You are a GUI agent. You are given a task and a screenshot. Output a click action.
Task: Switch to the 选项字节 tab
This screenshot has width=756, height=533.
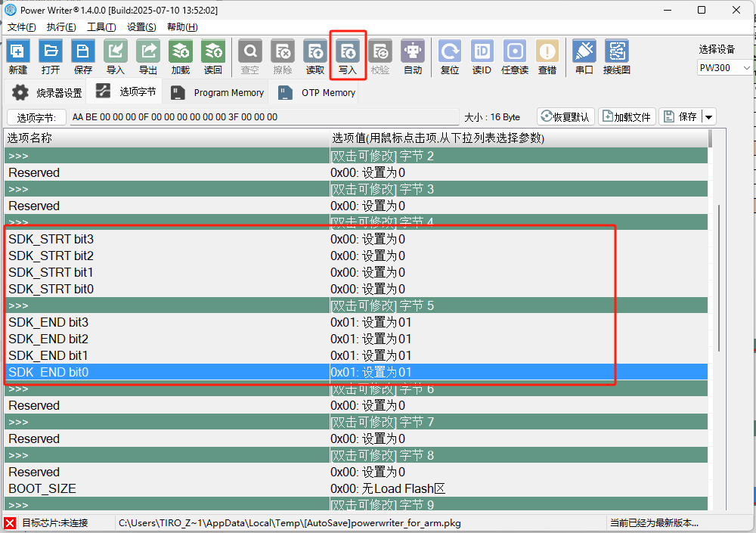[x=125, y=91]
